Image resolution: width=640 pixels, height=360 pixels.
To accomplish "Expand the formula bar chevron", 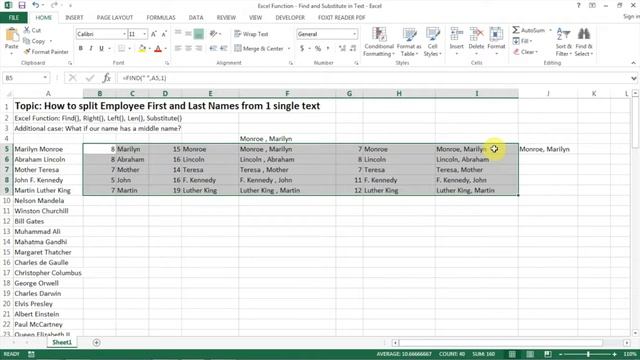I will click(x=633, y=78).
